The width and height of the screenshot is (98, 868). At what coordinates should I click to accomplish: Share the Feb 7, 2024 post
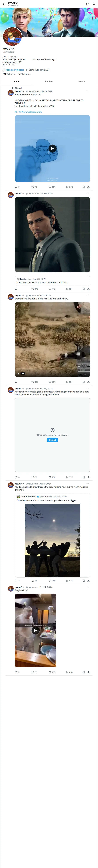89,382
